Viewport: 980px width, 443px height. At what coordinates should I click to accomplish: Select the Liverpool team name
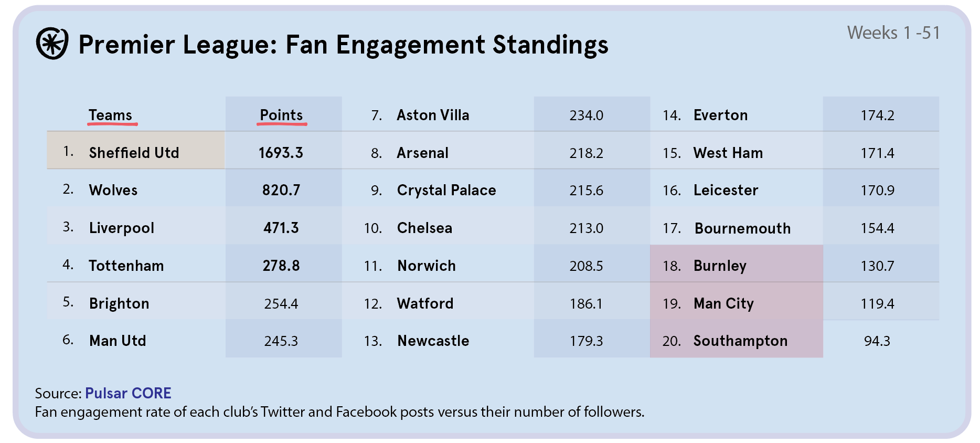[122, 228]
